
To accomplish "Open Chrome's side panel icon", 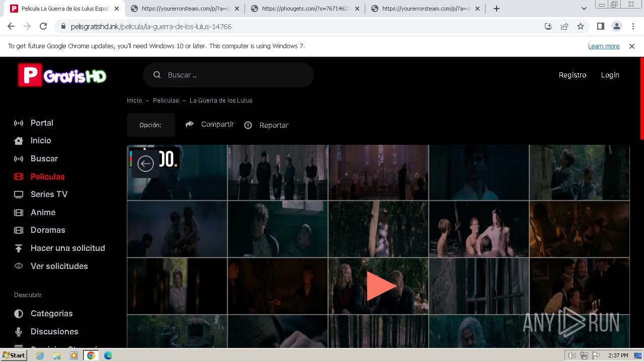I will pos(600,26).
